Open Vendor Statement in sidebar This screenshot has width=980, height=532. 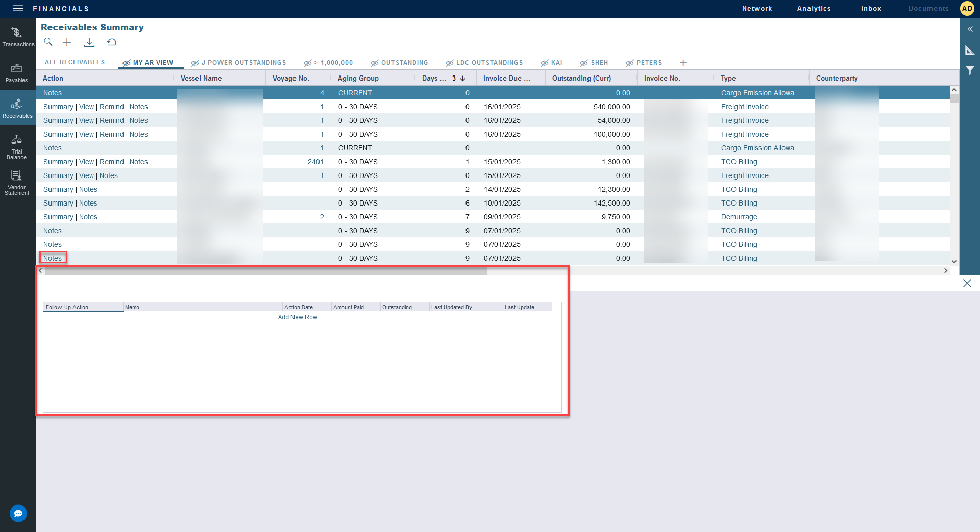pyautogui.click(x=17, y=183)
